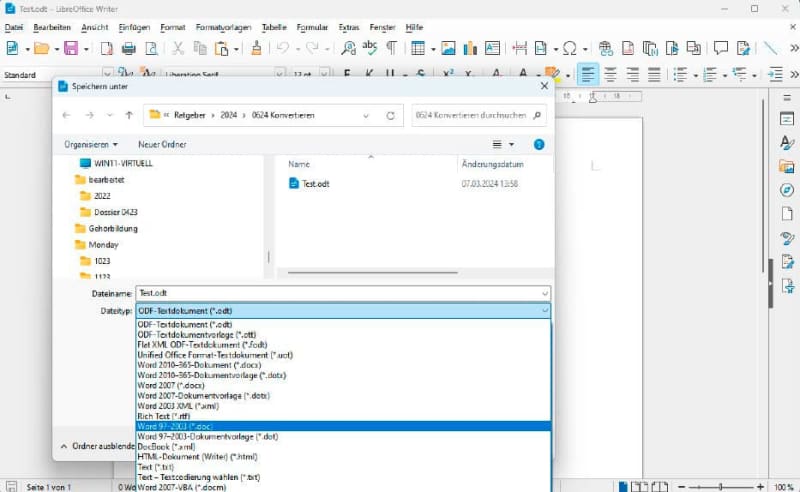Click the Print toolbar icon

[129, 48]
